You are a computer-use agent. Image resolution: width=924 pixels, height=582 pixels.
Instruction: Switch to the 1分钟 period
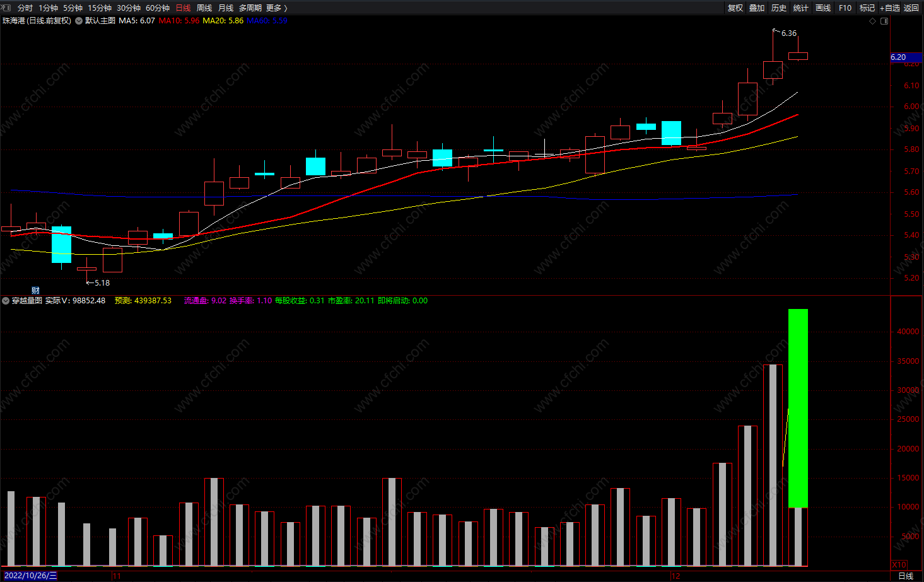coord(48,8)
